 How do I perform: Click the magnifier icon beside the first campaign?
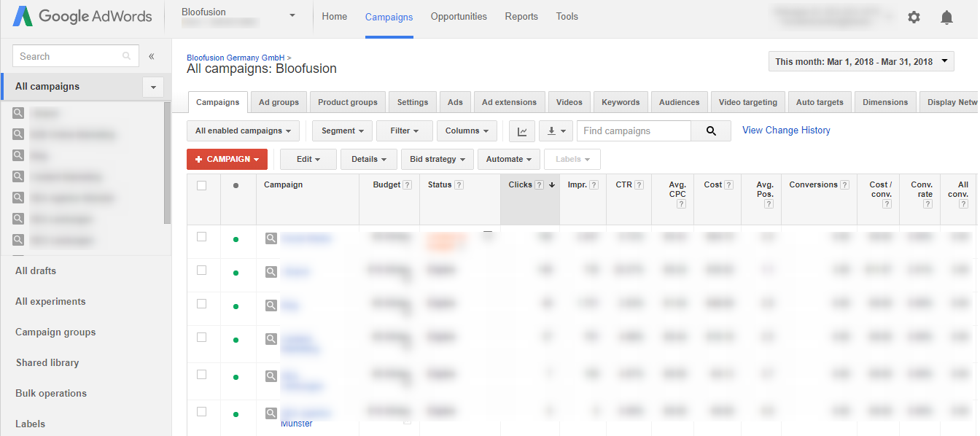click(271, 237)
